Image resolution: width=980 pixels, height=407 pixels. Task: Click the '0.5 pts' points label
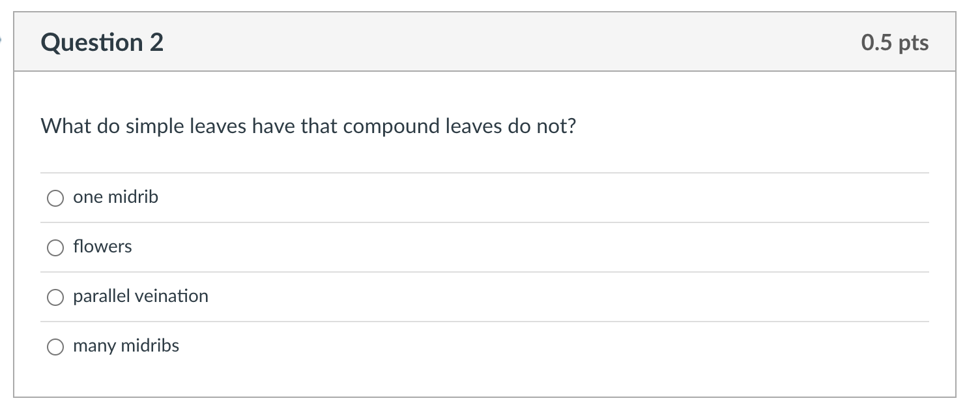pyautogui.click(x=895, y=42)
